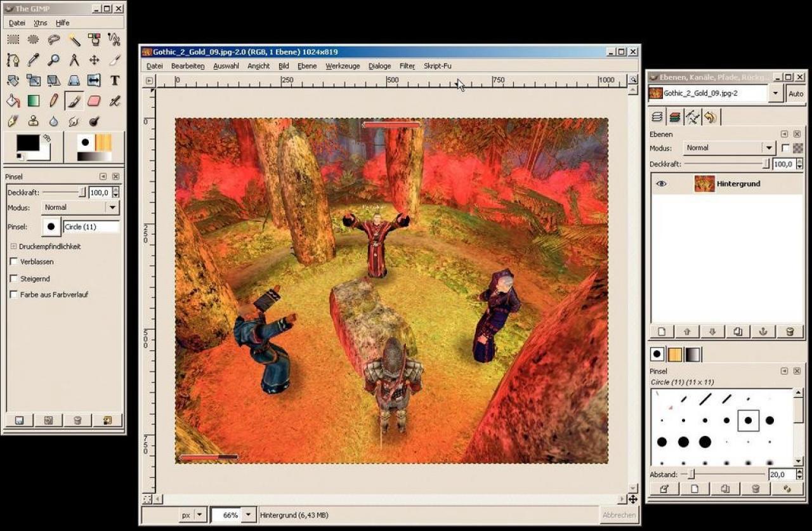The width and height of the screenshot is (812, 531).
Task: Enable the Verblassen checkbox
Action: (14, 261)
